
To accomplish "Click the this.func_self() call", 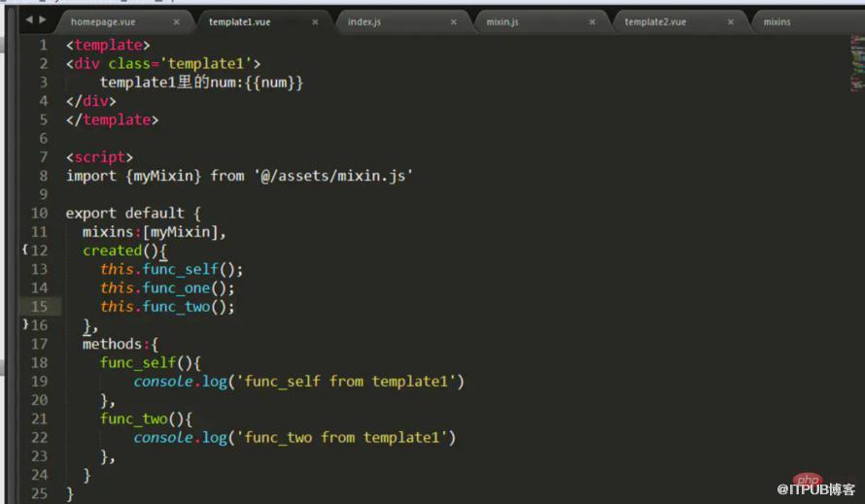I will coord(172,270).
